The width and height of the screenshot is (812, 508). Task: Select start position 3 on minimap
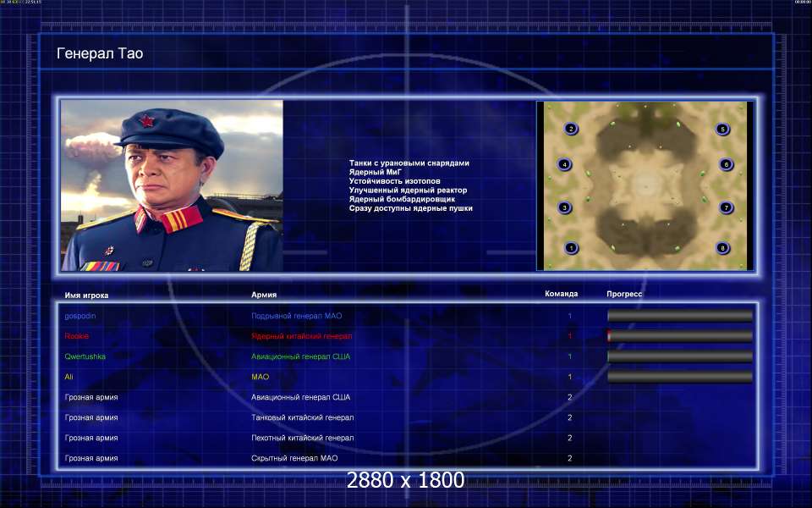tap(564, 207)
